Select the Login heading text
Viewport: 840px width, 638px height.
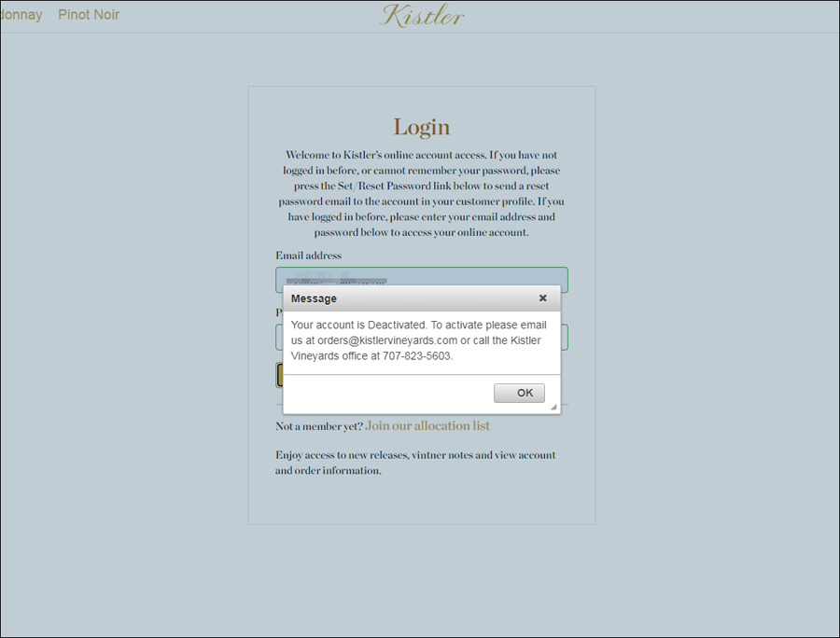[422, 127]
